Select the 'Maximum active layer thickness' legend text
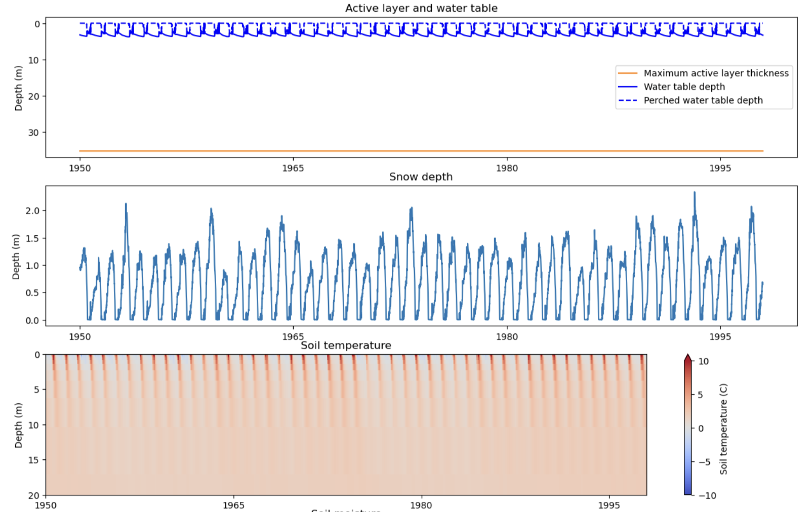The width and height of the screenshot is (812, 512). (716, 73)
